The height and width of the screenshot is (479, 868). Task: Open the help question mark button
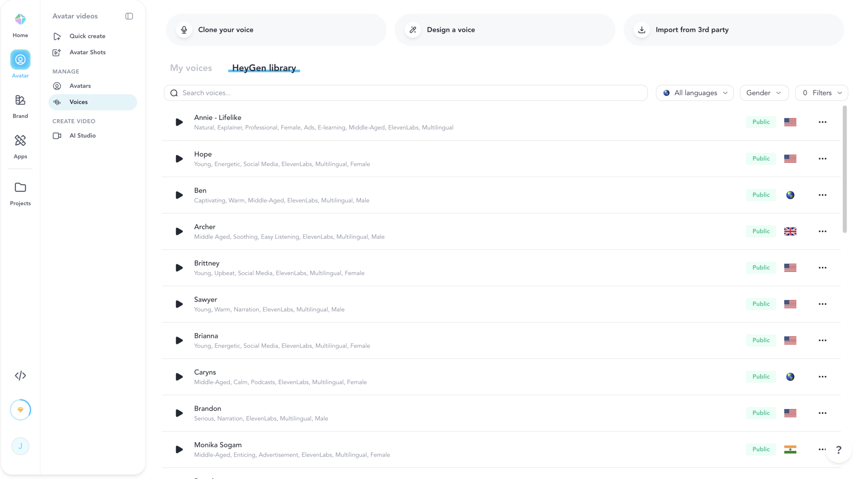pos(839,450)
